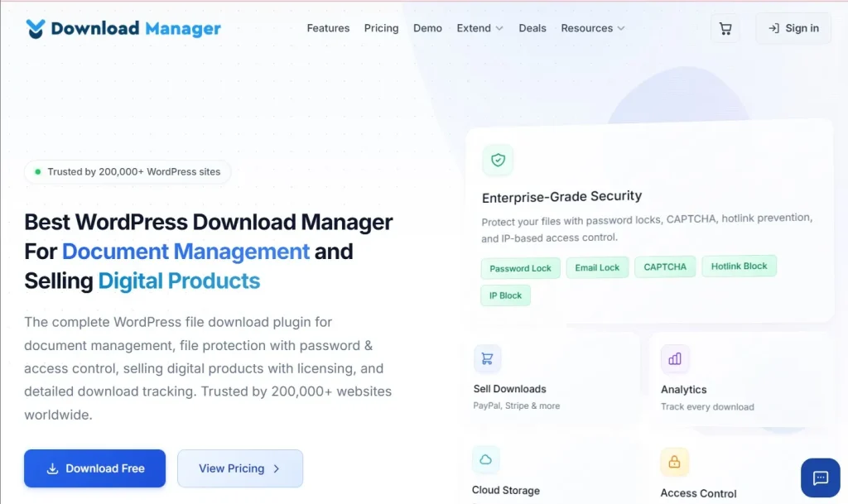
Task: Click the Sell Downloads card title
Action: pyautogui.click(x=509, y=389)
